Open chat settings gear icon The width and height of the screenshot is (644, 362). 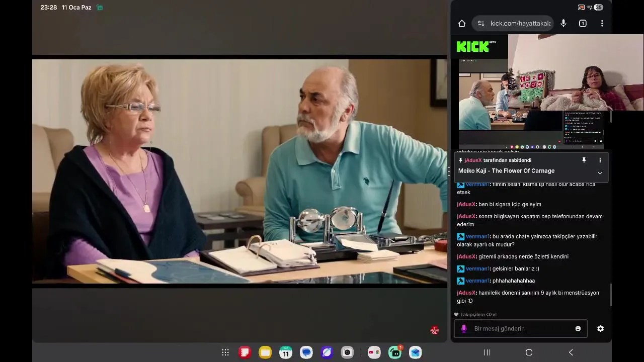(600, 329)
